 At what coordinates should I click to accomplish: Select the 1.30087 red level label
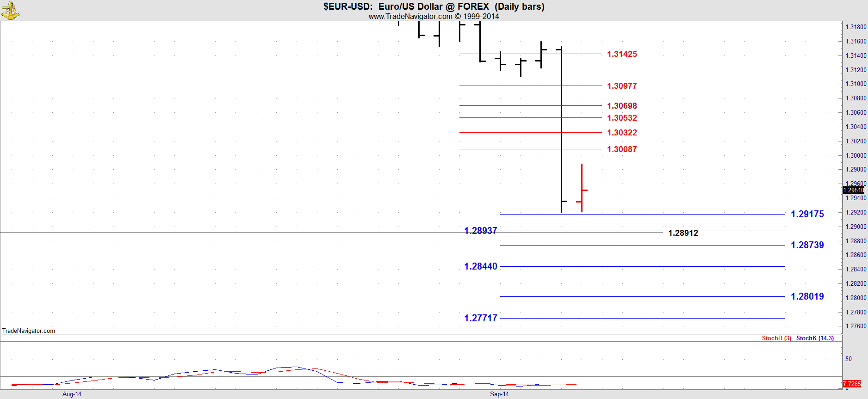(x=622, y=149)
